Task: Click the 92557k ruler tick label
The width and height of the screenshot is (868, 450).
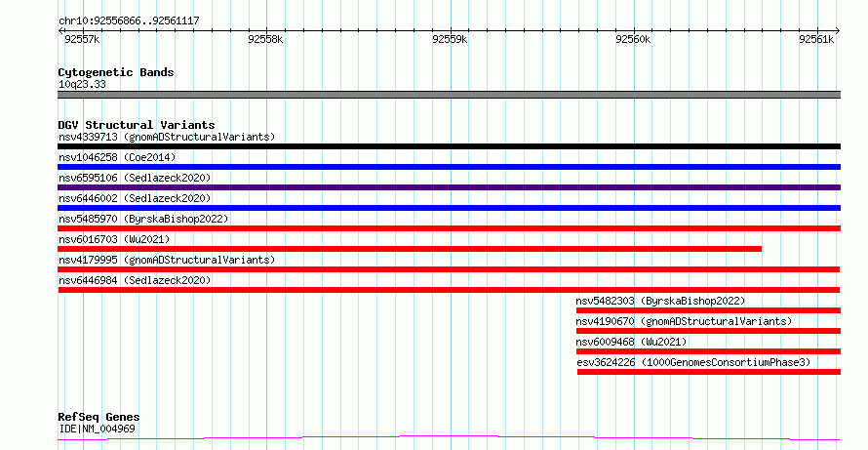Action: point(82,39)
